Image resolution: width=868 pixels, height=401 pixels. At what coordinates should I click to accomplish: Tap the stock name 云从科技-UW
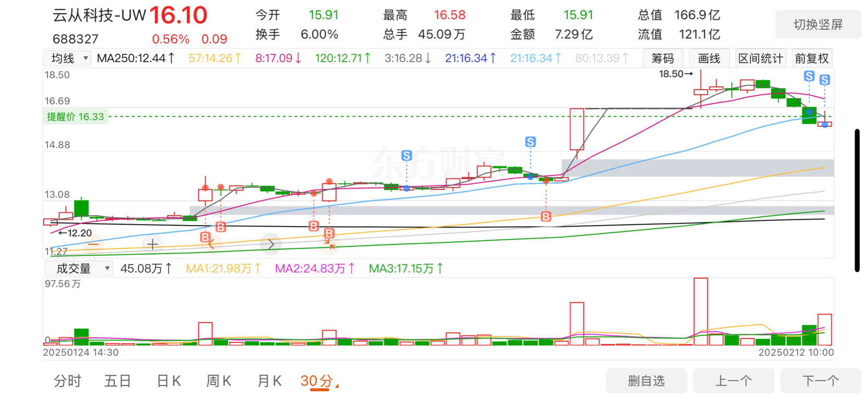tap(99, 15)
